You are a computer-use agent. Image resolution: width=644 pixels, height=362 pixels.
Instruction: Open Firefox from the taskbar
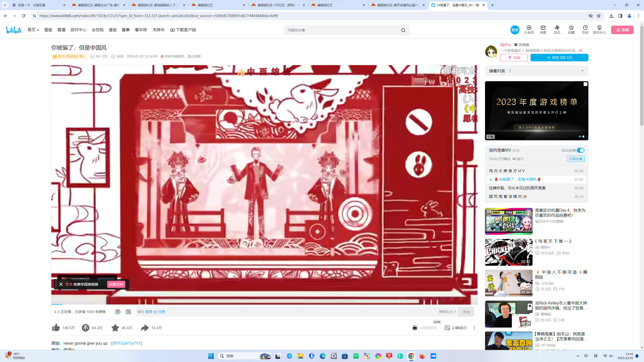point(422,356)
